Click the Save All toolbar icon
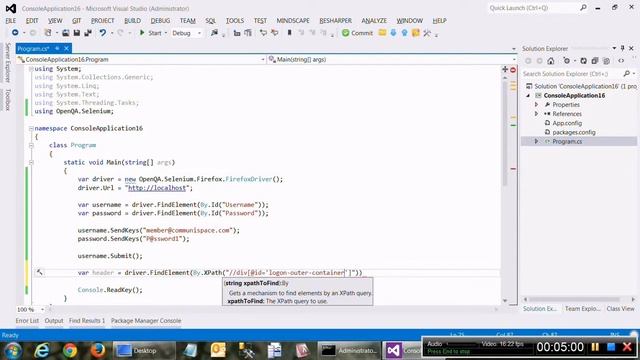640x360 pixels. click(88, 33)
